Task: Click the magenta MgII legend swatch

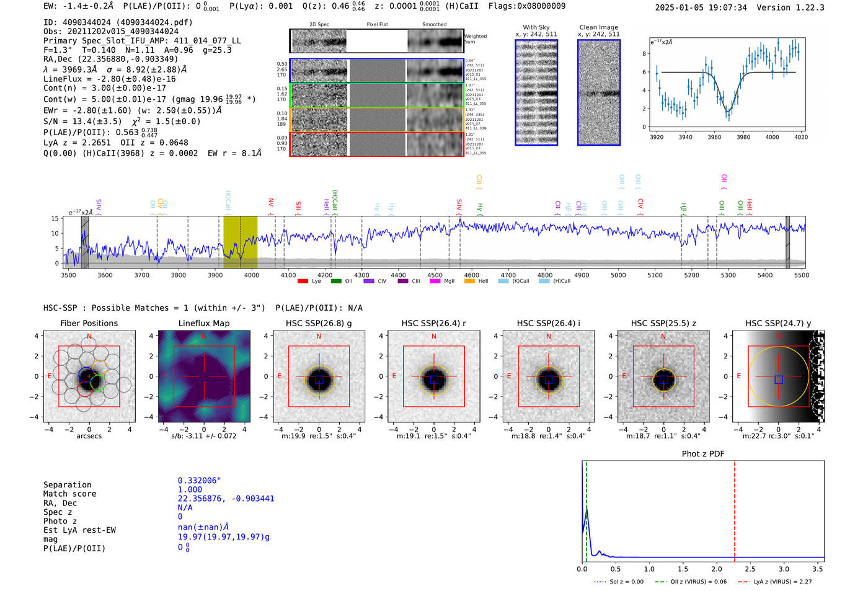Action: click(x=435, y=282)
